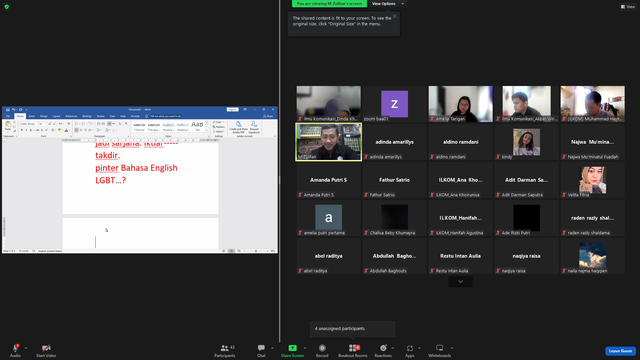The image size is (640, 360).
Task: Click the Tell me lightbulb search box
Action: tap(163, 116)
